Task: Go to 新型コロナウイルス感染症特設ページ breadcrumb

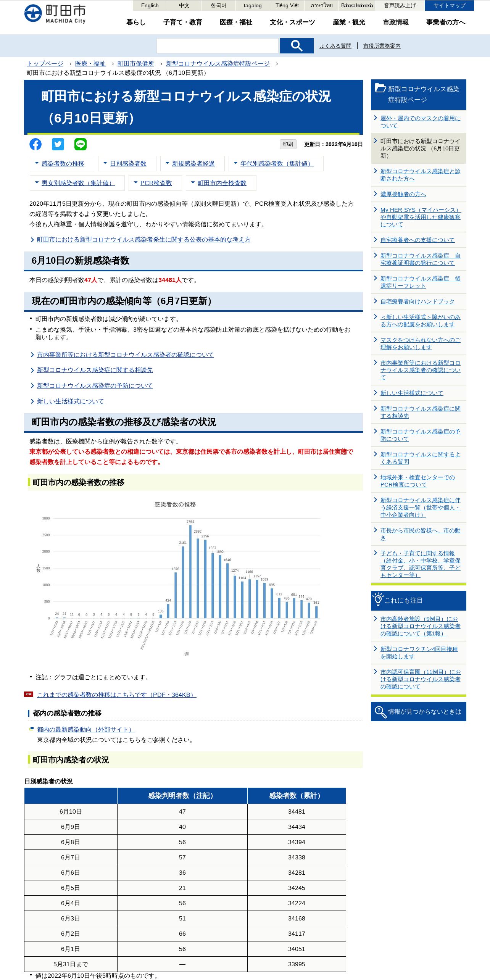Action: click(x=218, y=63)
